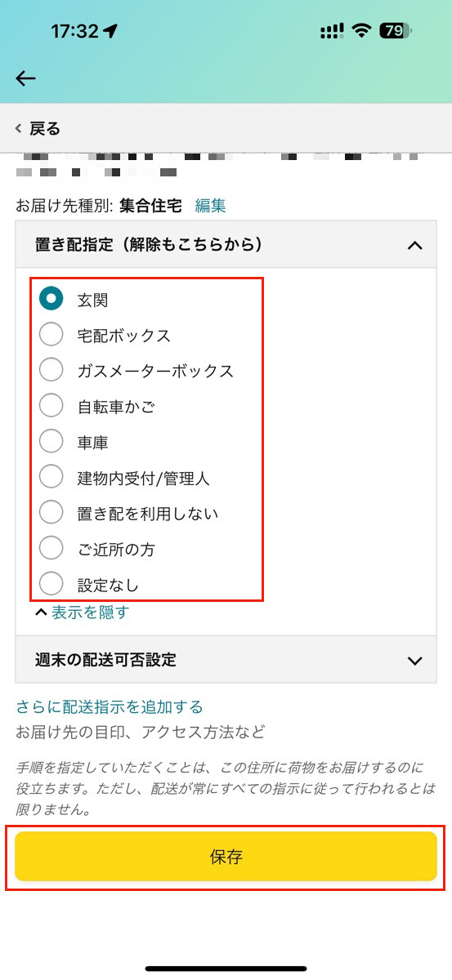Viewport: 452px width, 980px height.
Task: Select the 設定なし radio button
Action: tap(51, 584)
